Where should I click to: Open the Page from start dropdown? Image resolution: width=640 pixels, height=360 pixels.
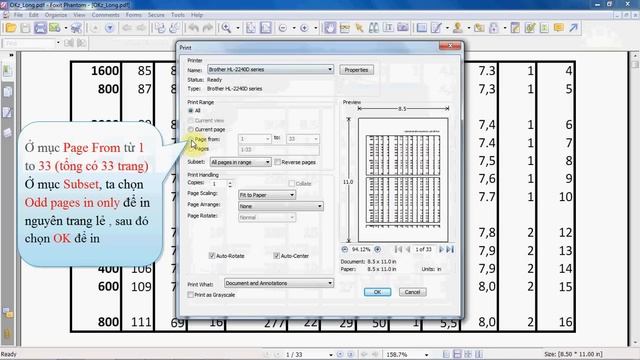pyautogui.click(x=255, y=139)
